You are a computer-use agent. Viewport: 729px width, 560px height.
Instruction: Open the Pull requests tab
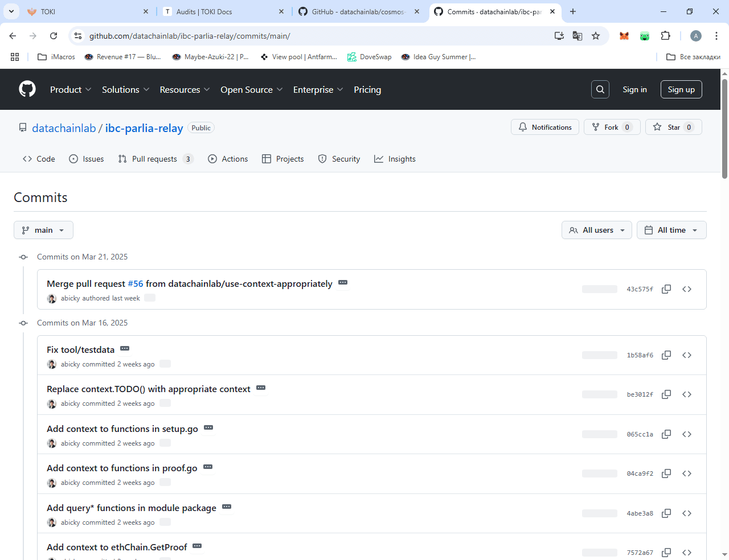point(155,159)
